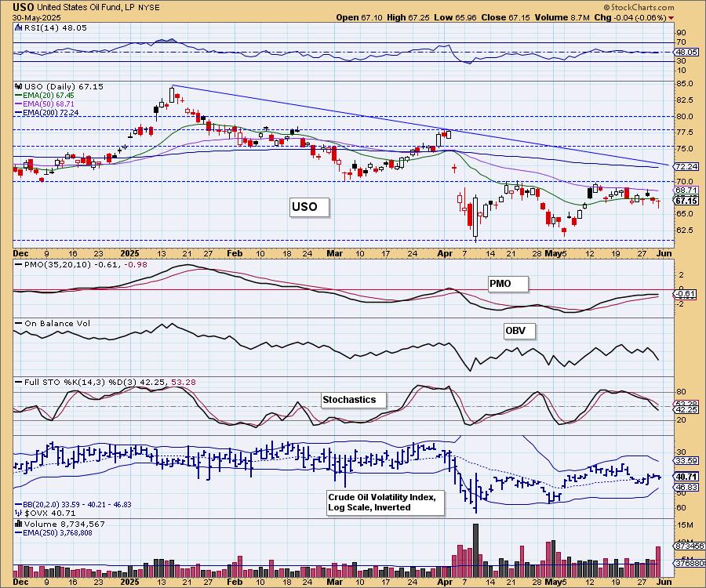
Task: Click the 80.0 price axis label
Action: point(684,116)
